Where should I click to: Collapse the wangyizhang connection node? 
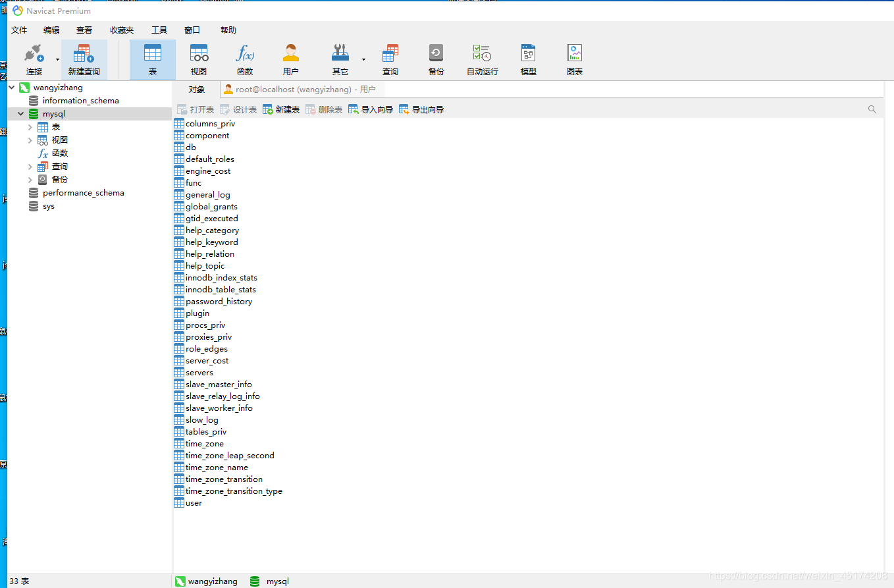click(12, 87)
